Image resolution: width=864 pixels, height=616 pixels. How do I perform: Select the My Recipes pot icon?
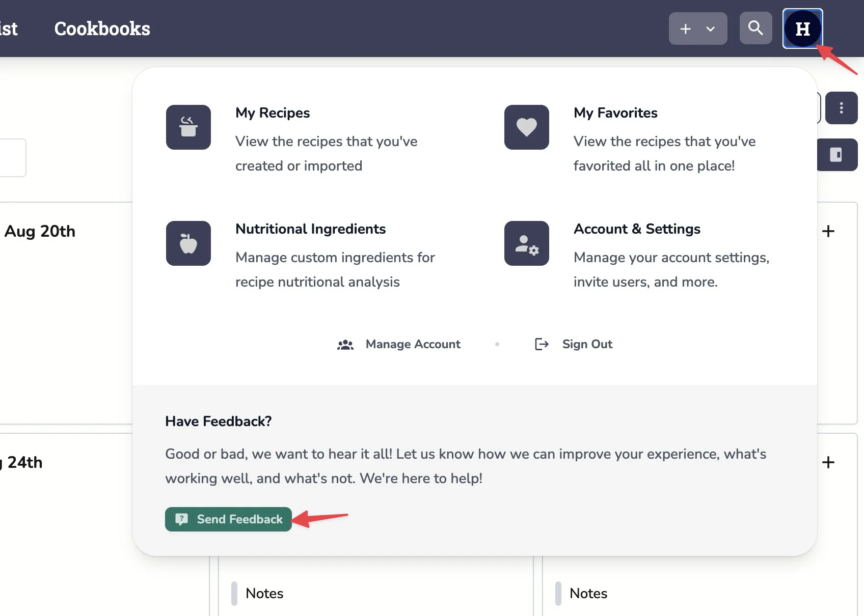[188, 127]
